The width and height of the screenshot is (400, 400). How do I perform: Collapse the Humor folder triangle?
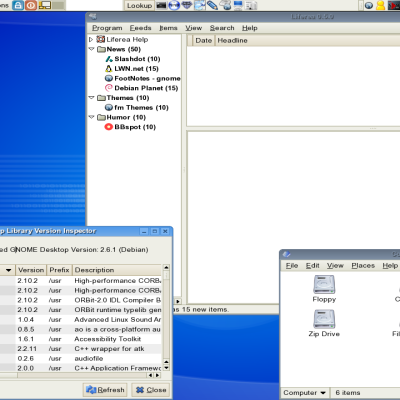[92, 117]
